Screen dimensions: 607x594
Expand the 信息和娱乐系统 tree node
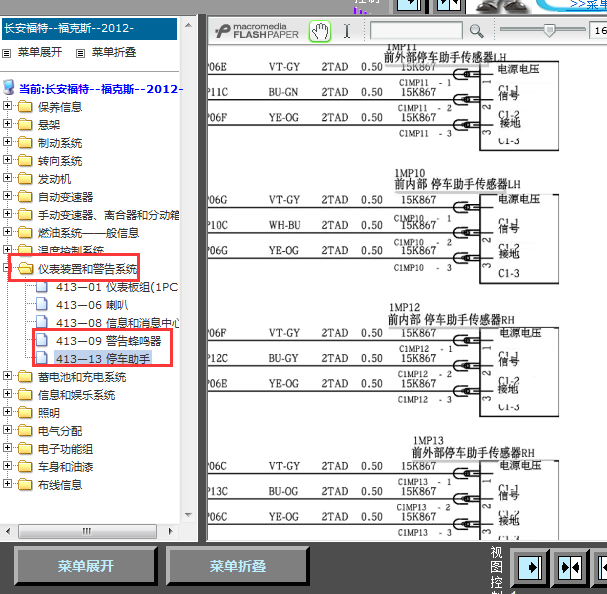click(x=7, y=394)
